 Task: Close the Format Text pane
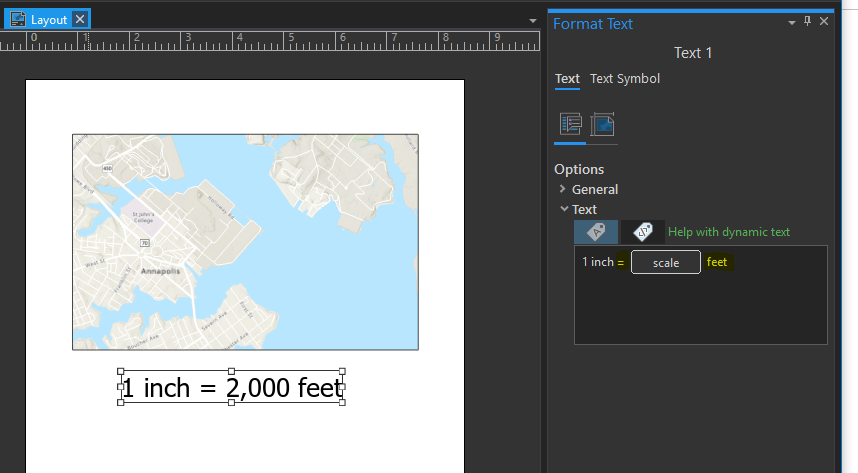tap(824, 21)
